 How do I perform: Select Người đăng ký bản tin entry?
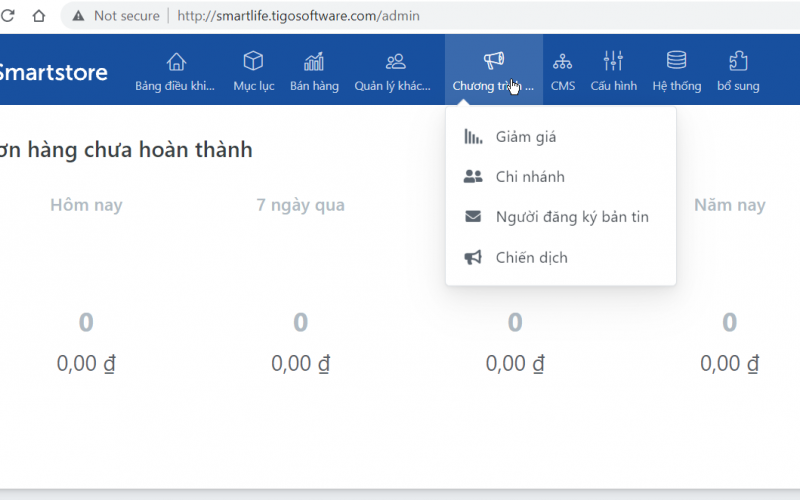click(572, 217)
